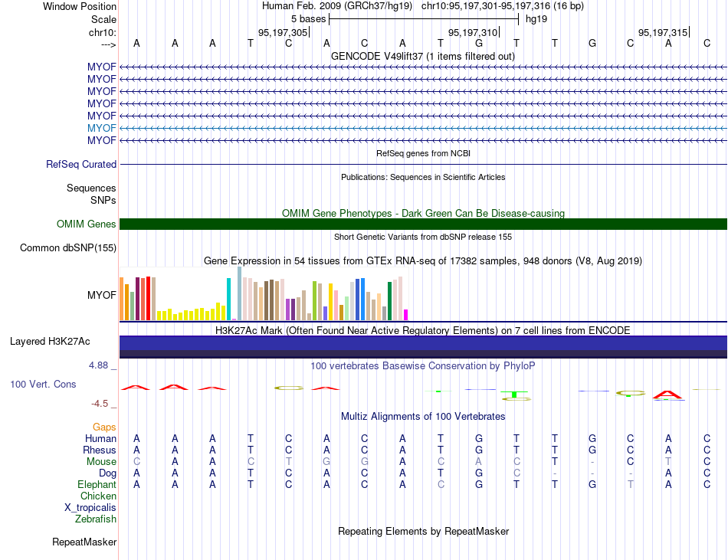This screenshot has height=560, width=728.
Task: Click the Zebrafish species label
Action: (96, 519)
